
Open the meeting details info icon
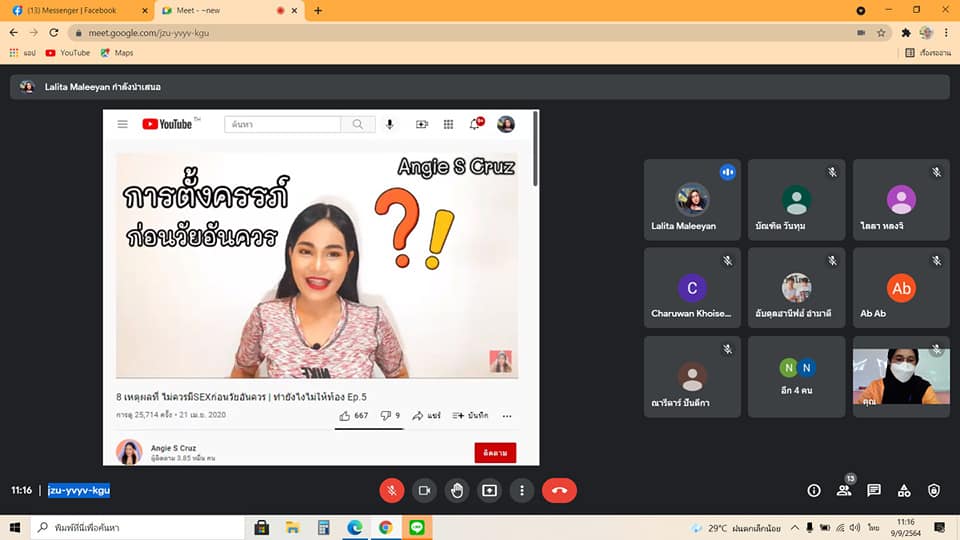click(814, 490)
